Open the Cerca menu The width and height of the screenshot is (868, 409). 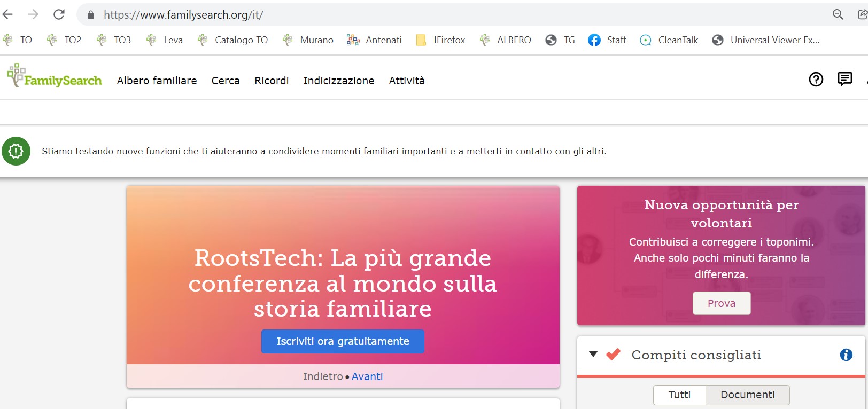coord(226,81)
